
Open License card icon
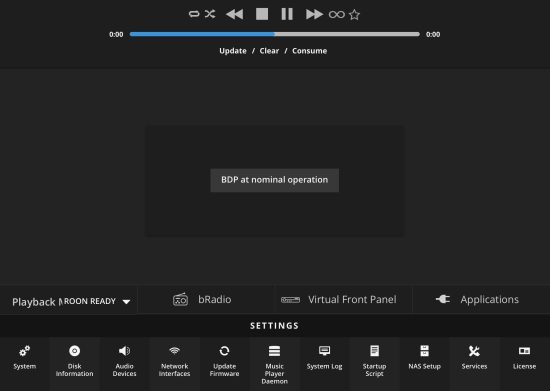click(x=524, y=351)
